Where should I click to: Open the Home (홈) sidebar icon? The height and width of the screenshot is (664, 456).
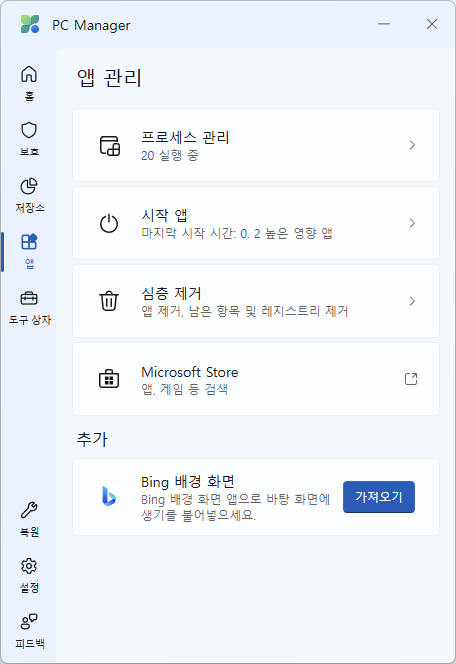coord(29,75)
